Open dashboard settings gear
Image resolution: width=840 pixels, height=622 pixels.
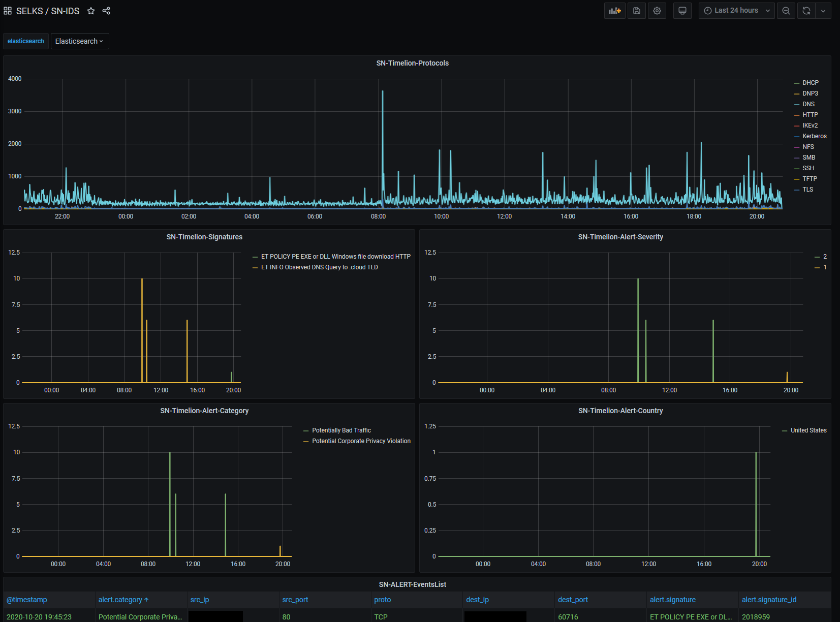(x=657, y=11)
